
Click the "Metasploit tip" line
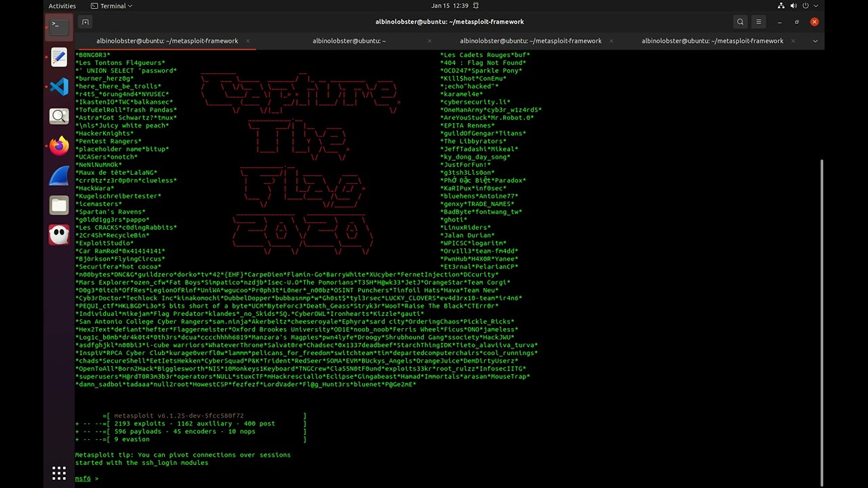coord(183,455)
